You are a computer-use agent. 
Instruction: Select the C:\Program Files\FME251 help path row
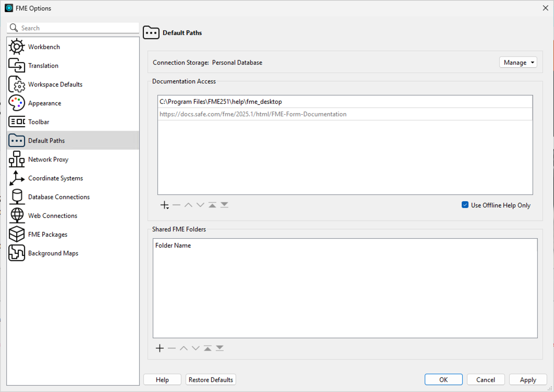[345, 102]
